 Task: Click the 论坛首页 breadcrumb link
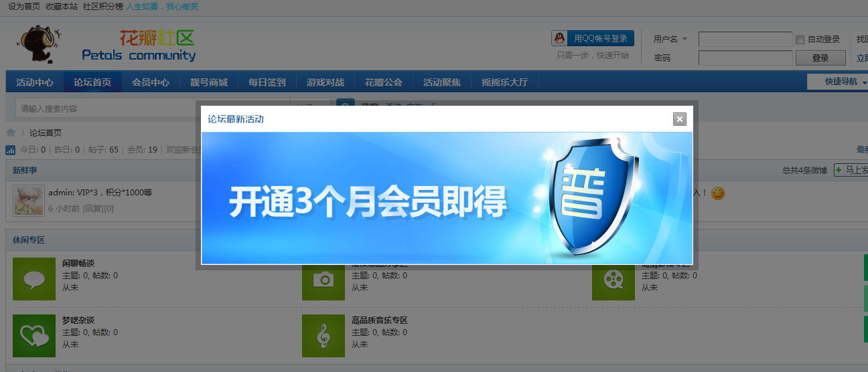[x=46, y=133]
